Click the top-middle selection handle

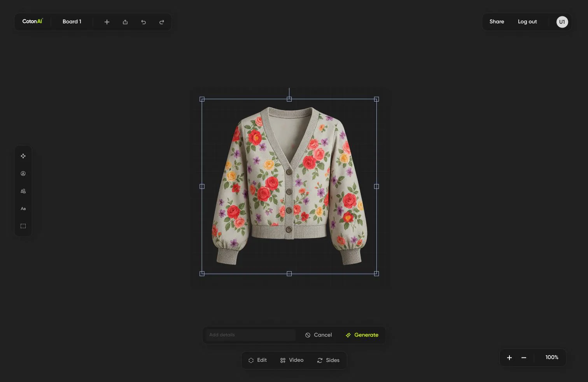tap(289, 99)
